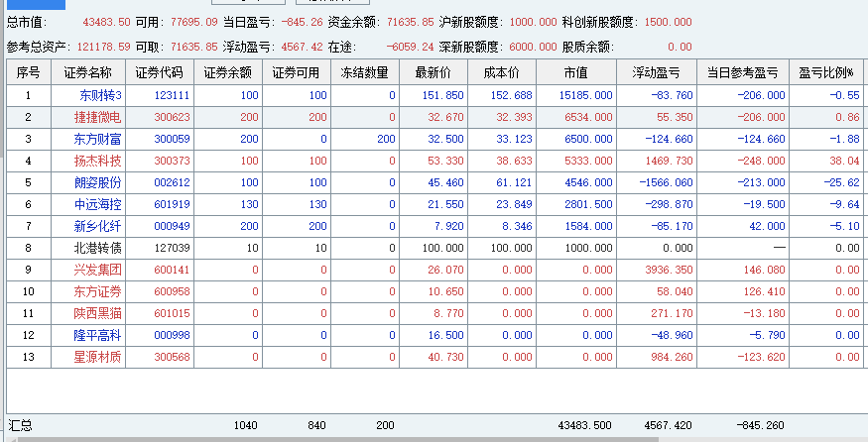
Task: Click cost price 152.688
Action: tap(512, 95)
